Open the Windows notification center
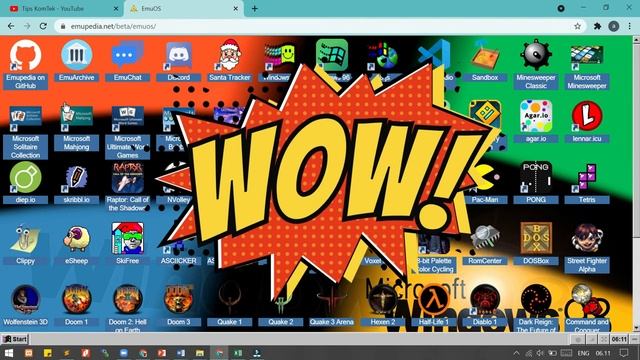Viewport: 640px width, 360px height. click(624, 353)
